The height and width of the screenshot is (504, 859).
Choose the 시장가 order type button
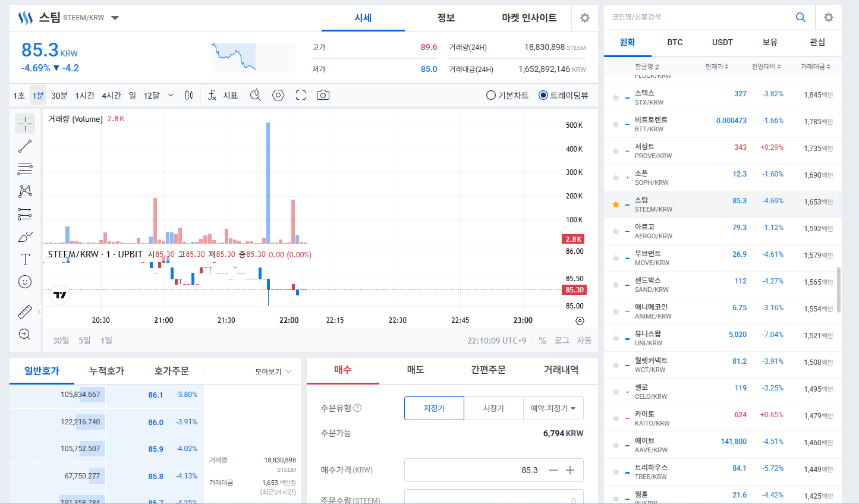point(493,408)
